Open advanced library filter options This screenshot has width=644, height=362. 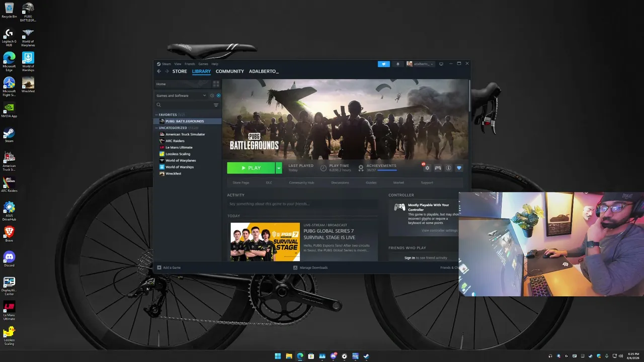tap(216, 105)
